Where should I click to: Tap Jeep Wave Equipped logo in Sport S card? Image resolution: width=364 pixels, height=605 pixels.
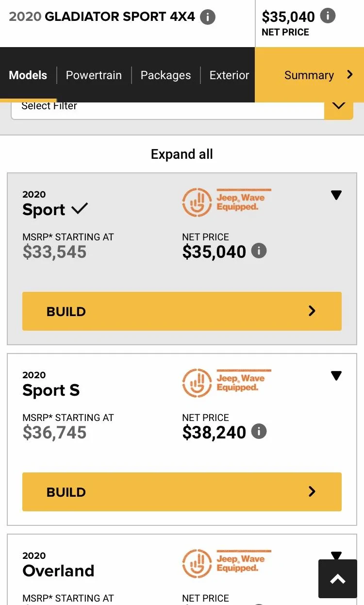pyautogui.click(x=227, y=383)
